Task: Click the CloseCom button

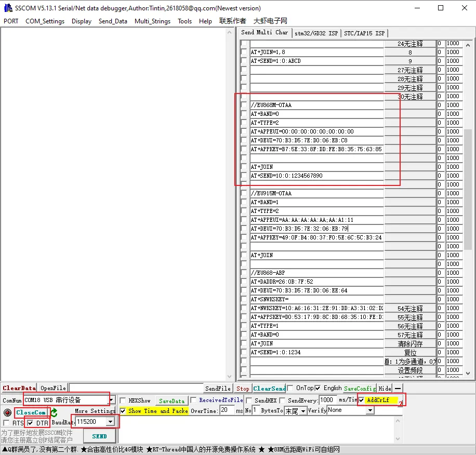Action: click(31, 412)
